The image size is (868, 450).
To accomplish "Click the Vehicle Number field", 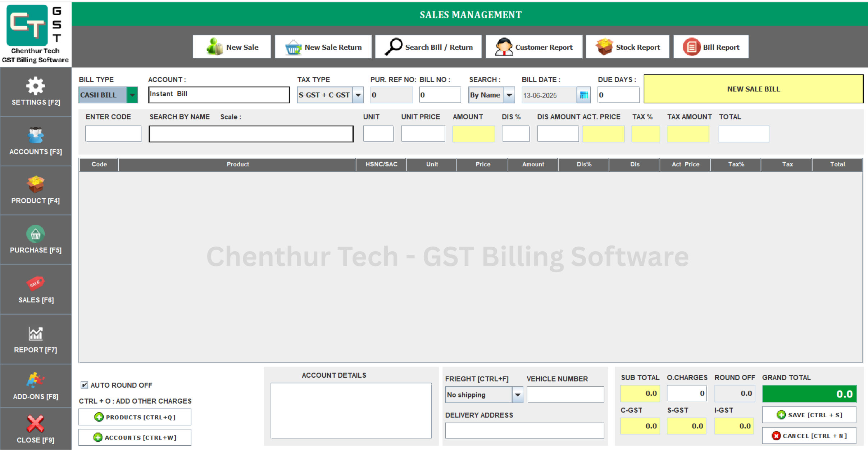I will click(565, 395).
